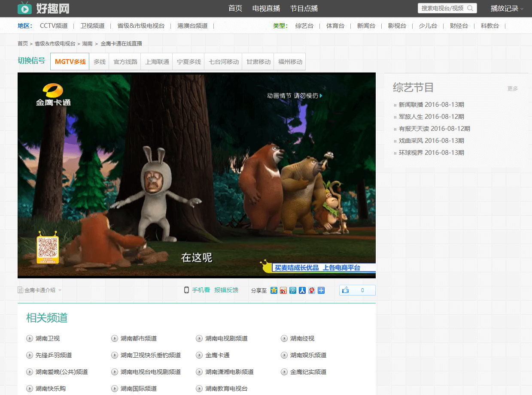This screenshot has width=532, height=395.
Task: Share to Renren icon
Action: (302, 290)
